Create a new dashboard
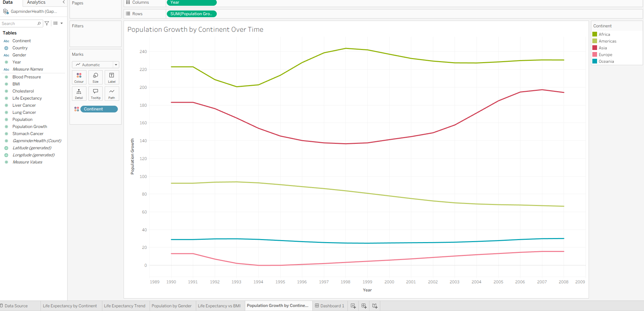This screenshot has height=311, width=644. 364,306
